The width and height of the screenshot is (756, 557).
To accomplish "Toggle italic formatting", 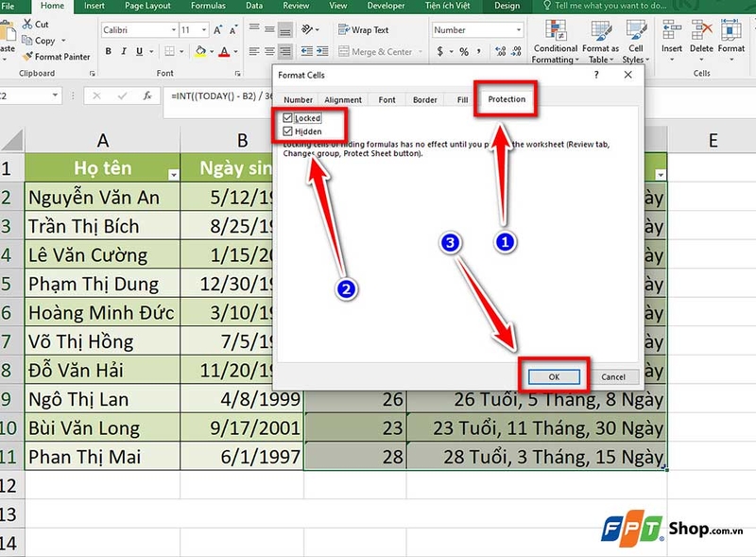I will [x=124, y=49].
